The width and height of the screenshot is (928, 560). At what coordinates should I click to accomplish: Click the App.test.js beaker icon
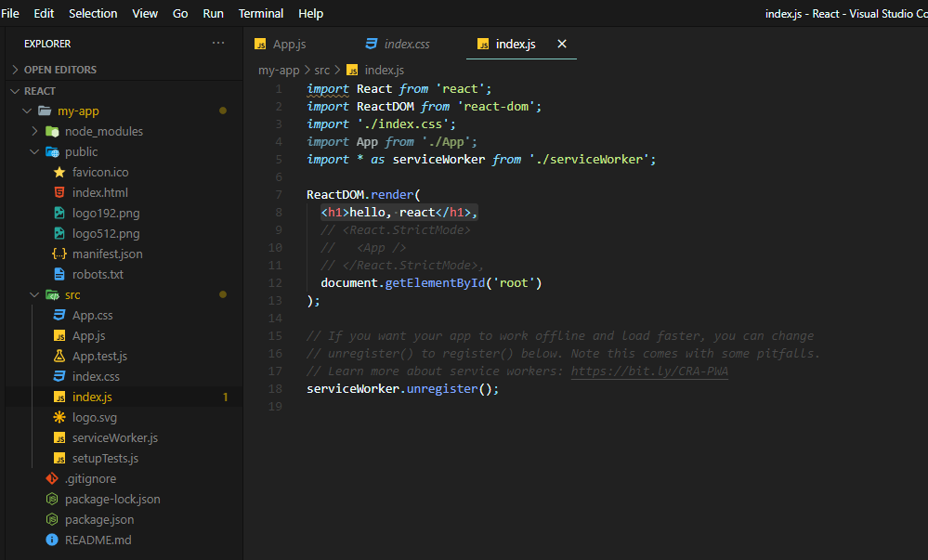click(x=59, y=356)
